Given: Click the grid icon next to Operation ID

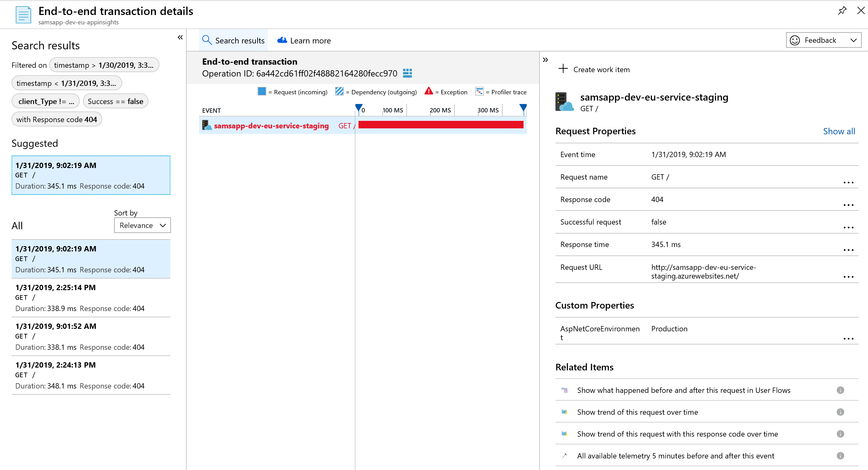Looking at the screenshot, I should pos(407,73).
